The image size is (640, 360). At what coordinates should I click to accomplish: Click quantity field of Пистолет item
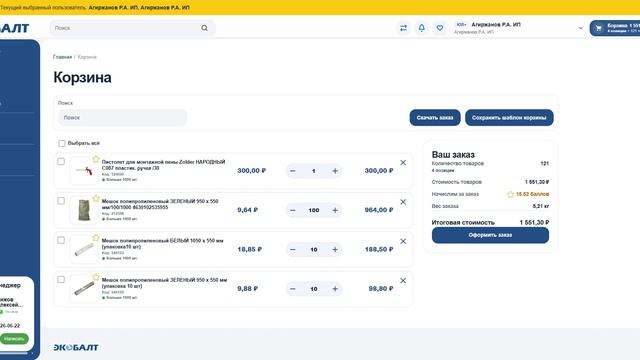click(x=313, y=171)
